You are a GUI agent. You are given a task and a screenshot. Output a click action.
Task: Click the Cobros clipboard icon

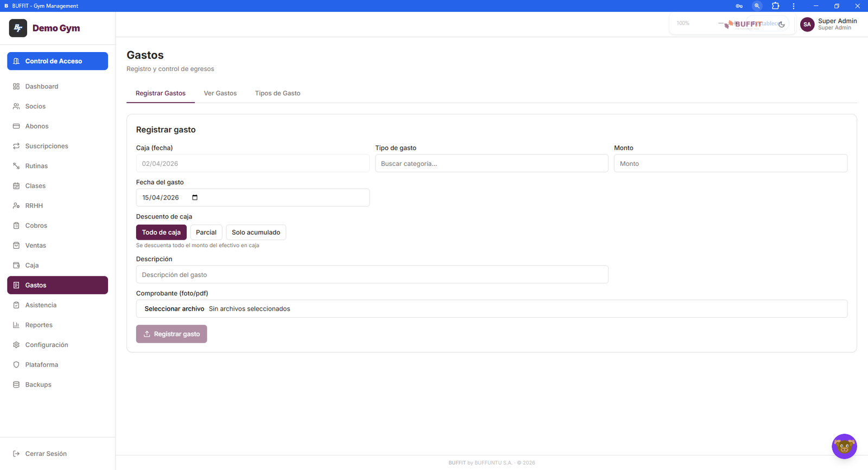coord(16,226)
